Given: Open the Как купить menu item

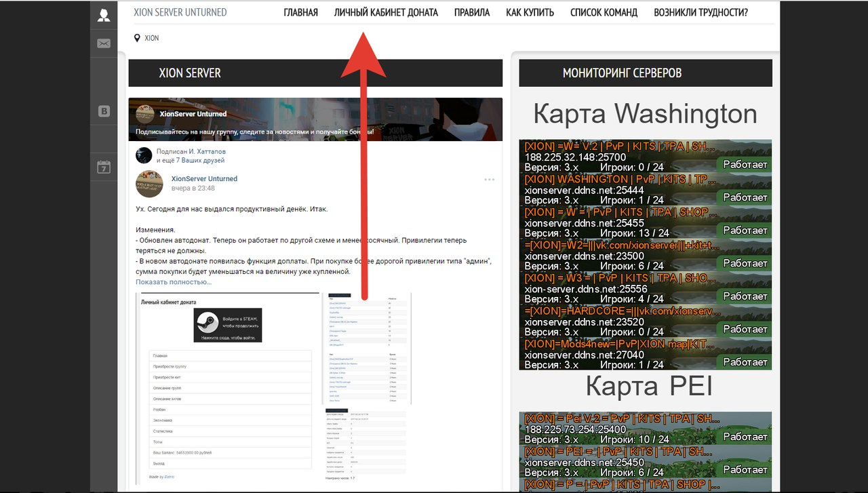Looking at the screenshot, I should pos(530,12).
